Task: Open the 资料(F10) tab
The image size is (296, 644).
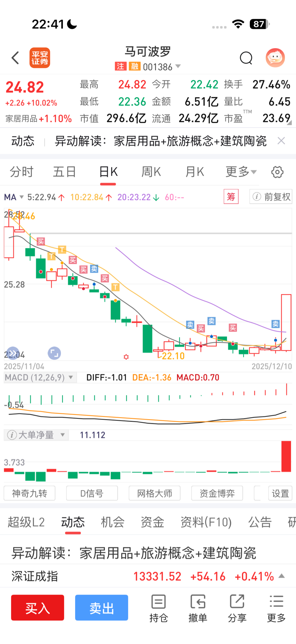Action: [x=206, y=522]
